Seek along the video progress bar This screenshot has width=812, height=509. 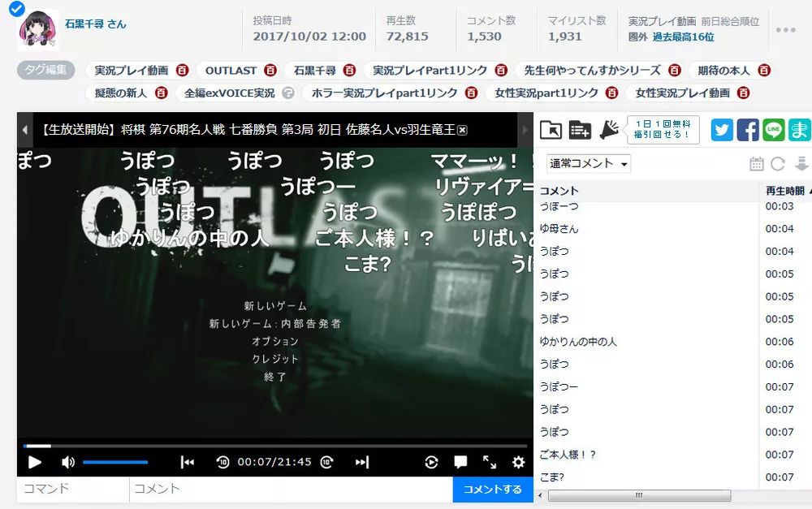[275, 446]
